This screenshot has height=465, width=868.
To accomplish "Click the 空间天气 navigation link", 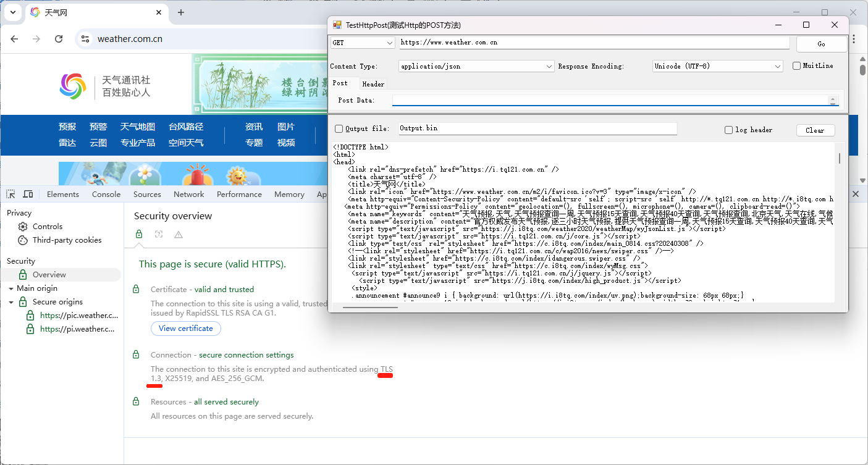I will [186, 143].
